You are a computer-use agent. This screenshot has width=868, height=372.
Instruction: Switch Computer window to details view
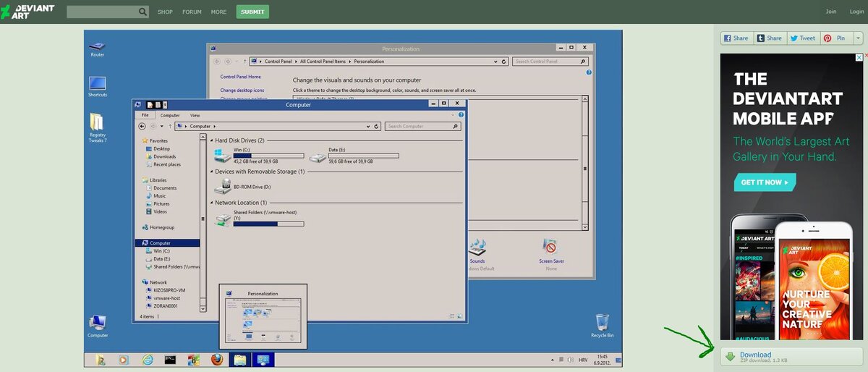[452, 316]
